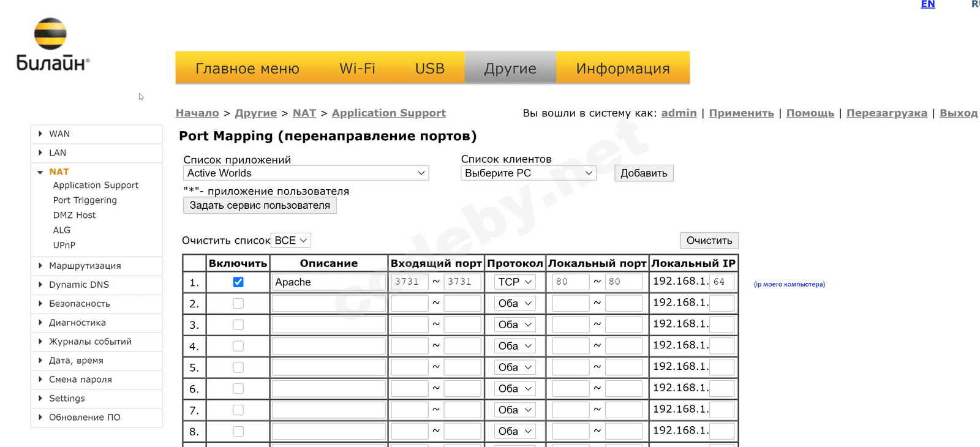Click the row 2 description field
Screen dimensions: 980x447
tap(329, 303)
